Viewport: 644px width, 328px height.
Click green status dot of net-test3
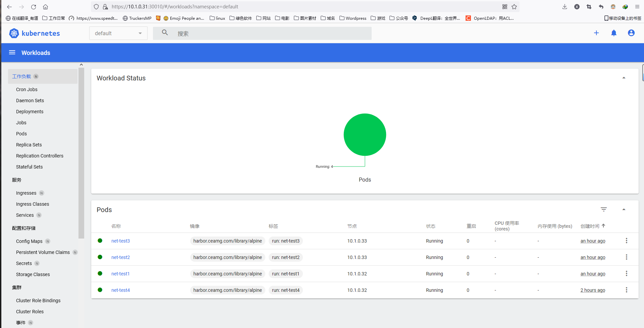point(100,241)
